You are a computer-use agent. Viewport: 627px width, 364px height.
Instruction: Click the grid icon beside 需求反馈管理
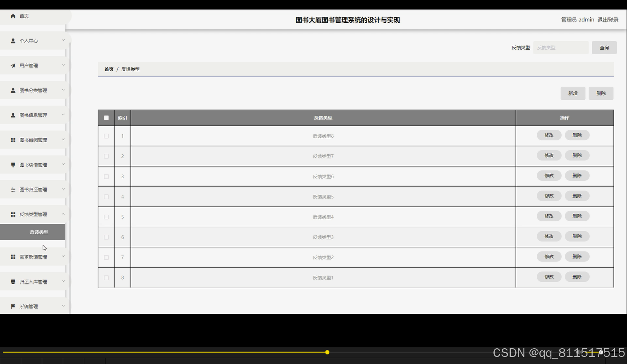click(x=13, y=257)
